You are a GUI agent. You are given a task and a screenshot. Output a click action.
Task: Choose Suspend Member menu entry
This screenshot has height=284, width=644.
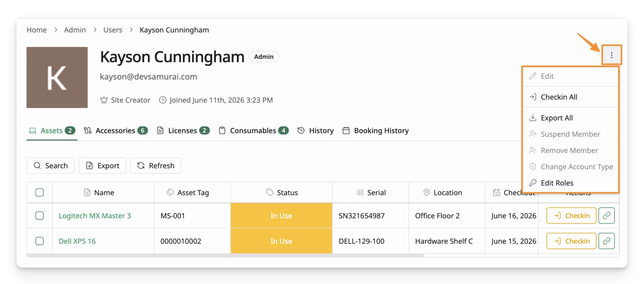pos(571,134)
